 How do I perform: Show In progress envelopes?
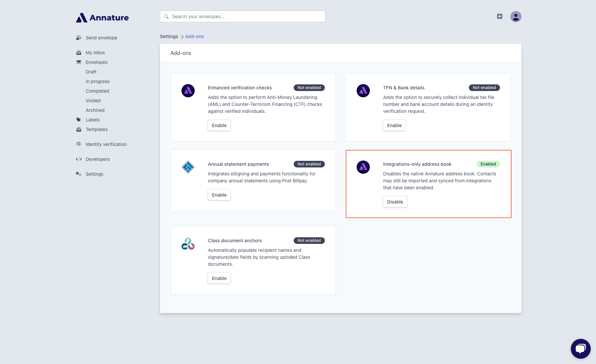[98, 81]
